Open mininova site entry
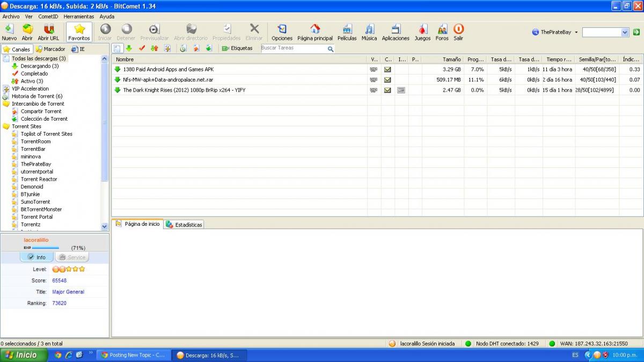644x362 pixels. (31, 157)
